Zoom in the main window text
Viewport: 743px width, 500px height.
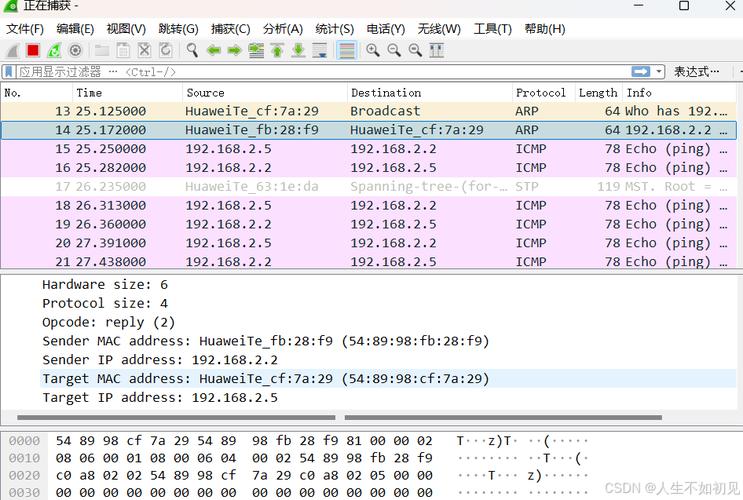coord(373,50)
